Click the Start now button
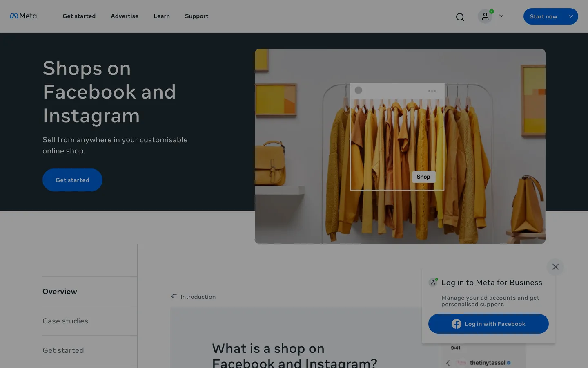This screenshot has height=368, width=588. pyautogui.click(x=543, y=16)
